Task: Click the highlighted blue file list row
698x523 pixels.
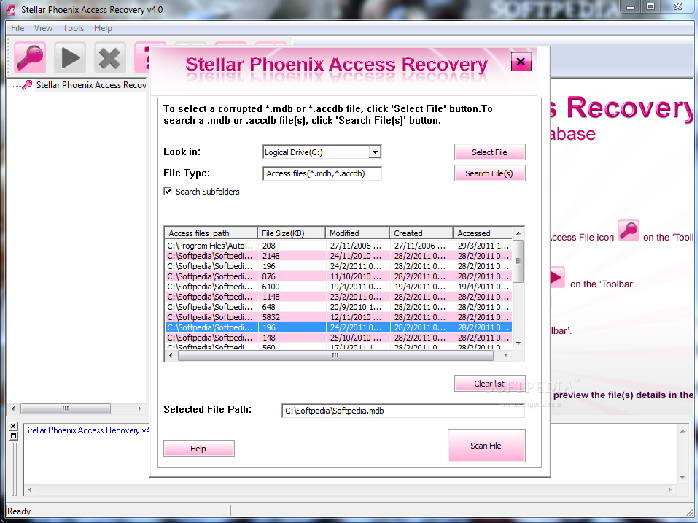Action: 338,328
